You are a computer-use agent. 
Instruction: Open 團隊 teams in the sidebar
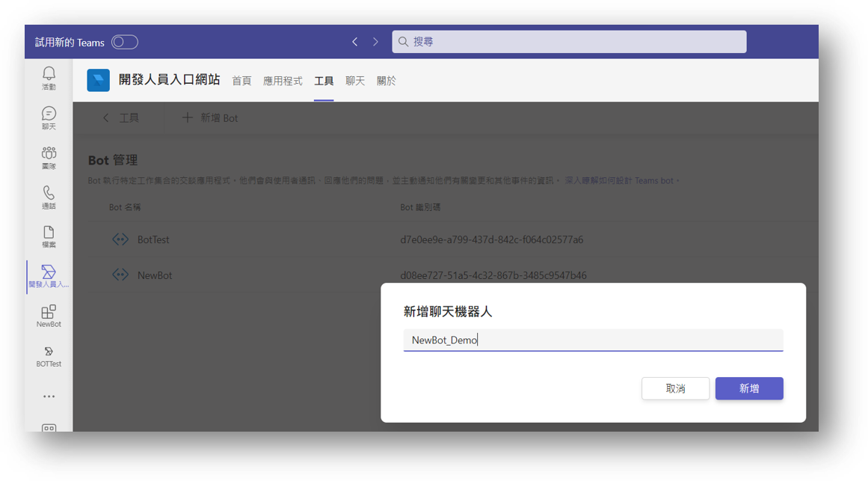click(x=49, y=157)
